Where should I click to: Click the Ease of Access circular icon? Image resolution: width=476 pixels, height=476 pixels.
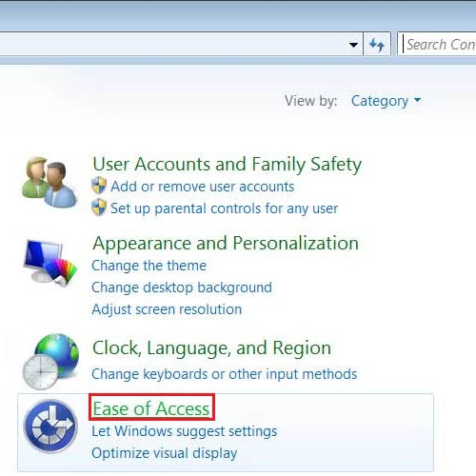click(50, 426)
